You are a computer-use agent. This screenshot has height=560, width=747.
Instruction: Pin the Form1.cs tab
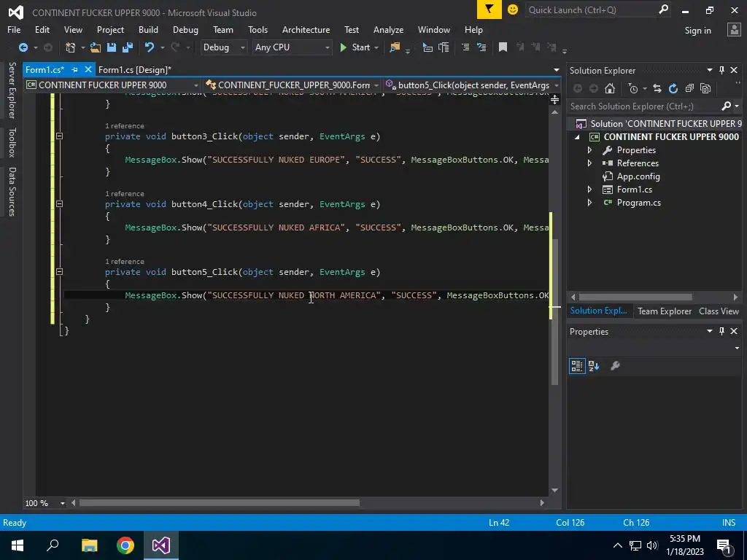click(x=74, y=69)
